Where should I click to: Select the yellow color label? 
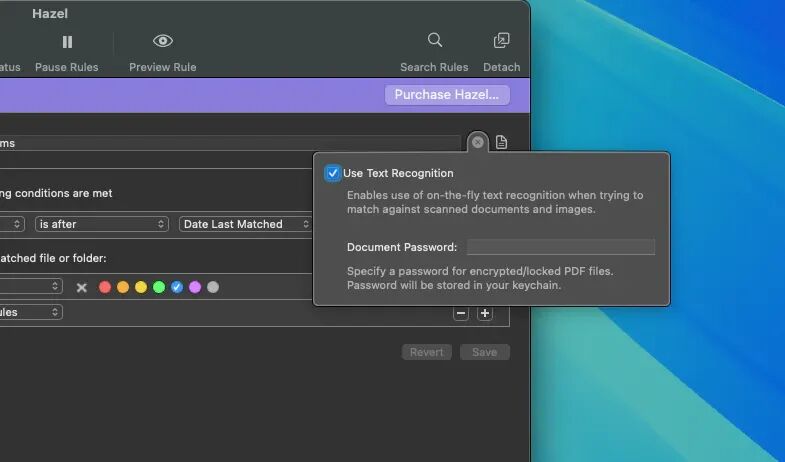pos(141,287)
